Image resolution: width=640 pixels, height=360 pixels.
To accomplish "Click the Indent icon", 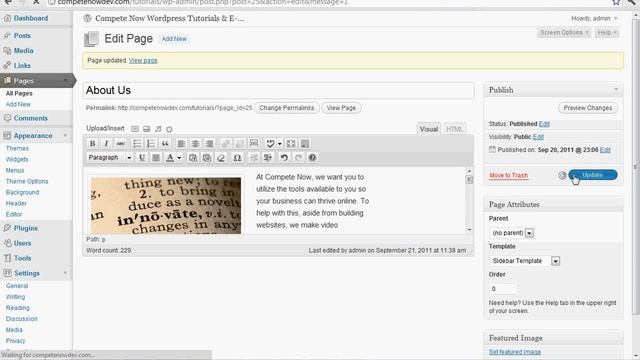I will [268, 158].
